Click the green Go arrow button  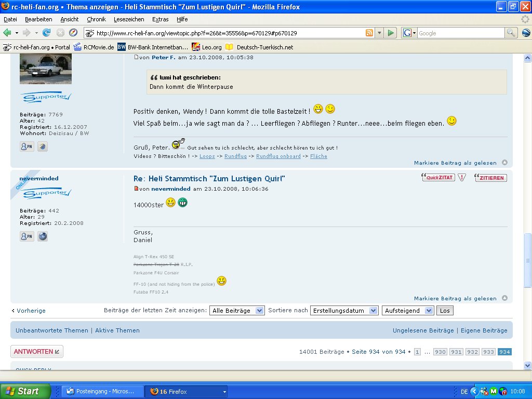click(x=391, y=33)
